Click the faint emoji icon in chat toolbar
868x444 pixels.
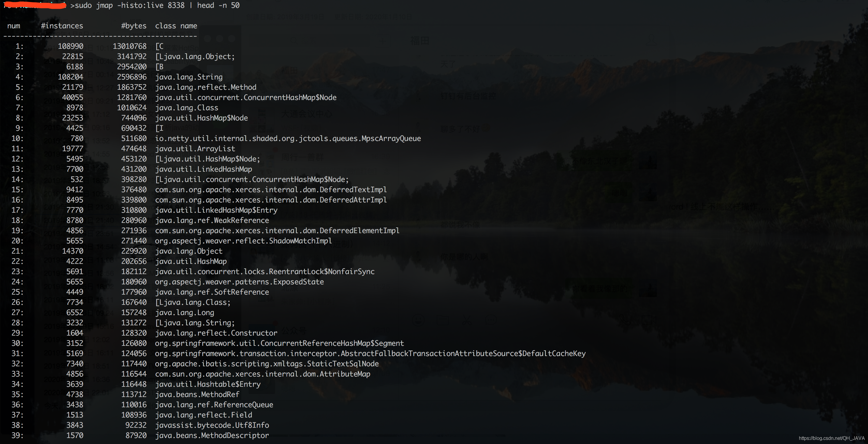coord(419,320)
